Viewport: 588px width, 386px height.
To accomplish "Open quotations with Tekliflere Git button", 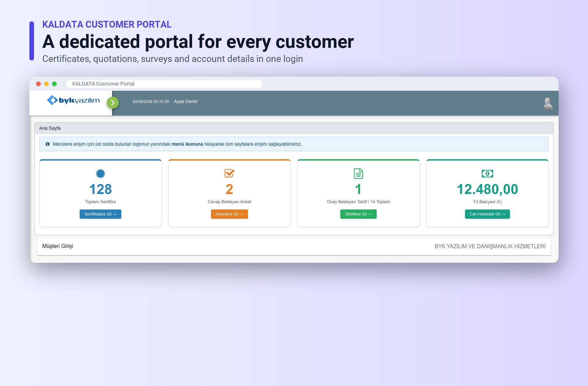I will 358,214.
